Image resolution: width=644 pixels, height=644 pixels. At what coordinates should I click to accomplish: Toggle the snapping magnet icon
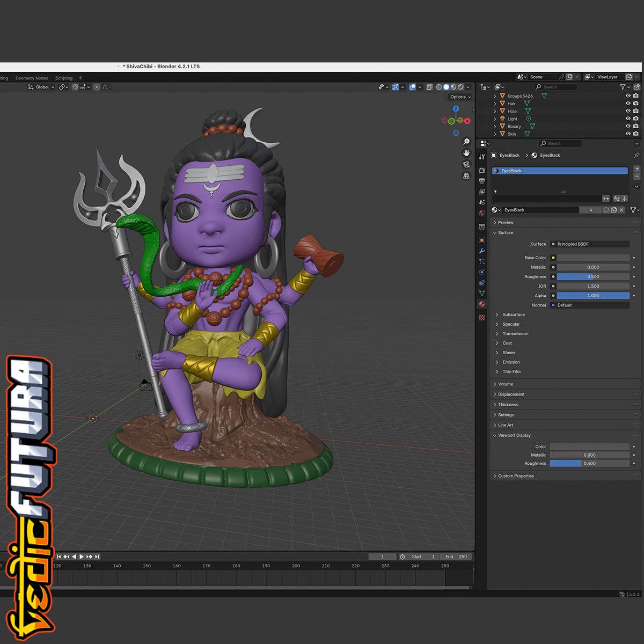(75, 87)
